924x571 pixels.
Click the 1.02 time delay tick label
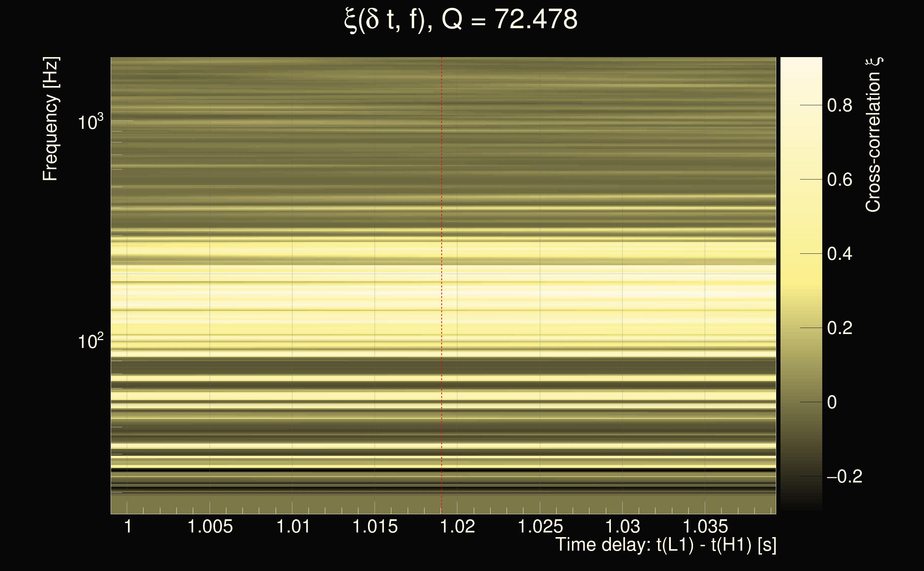[457, 526]
